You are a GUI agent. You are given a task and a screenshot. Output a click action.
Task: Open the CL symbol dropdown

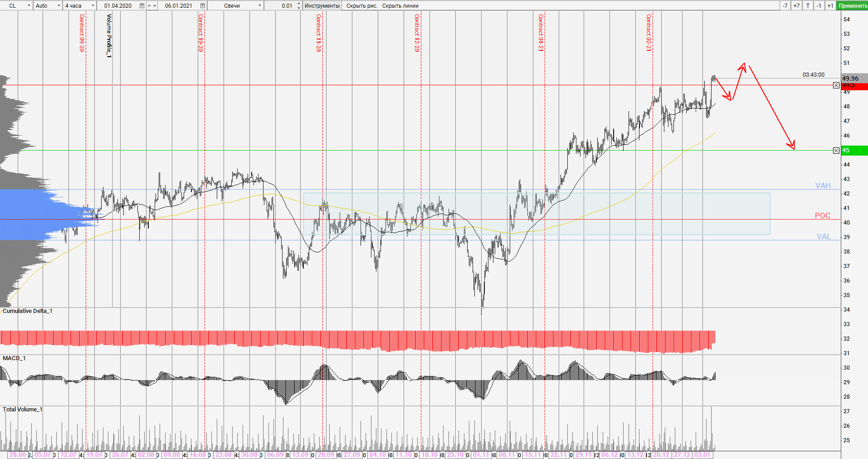29,5
